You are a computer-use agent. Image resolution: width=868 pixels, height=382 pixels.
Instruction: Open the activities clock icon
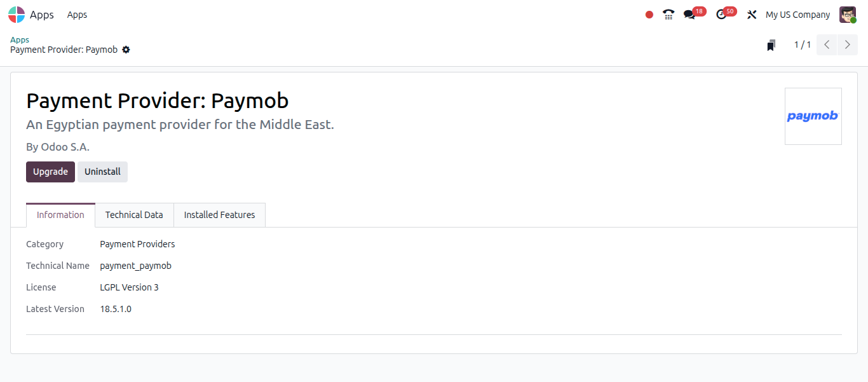tap(721, 15)
